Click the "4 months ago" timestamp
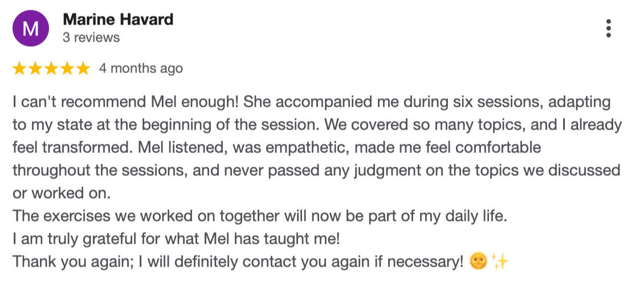This screenshot has height=282, width=644. click(141, 69)
